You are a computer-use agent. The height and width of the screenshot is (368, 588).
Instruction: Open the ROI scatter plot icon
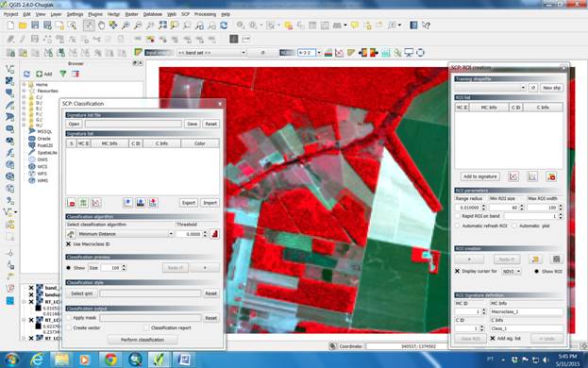coord(532,176)
